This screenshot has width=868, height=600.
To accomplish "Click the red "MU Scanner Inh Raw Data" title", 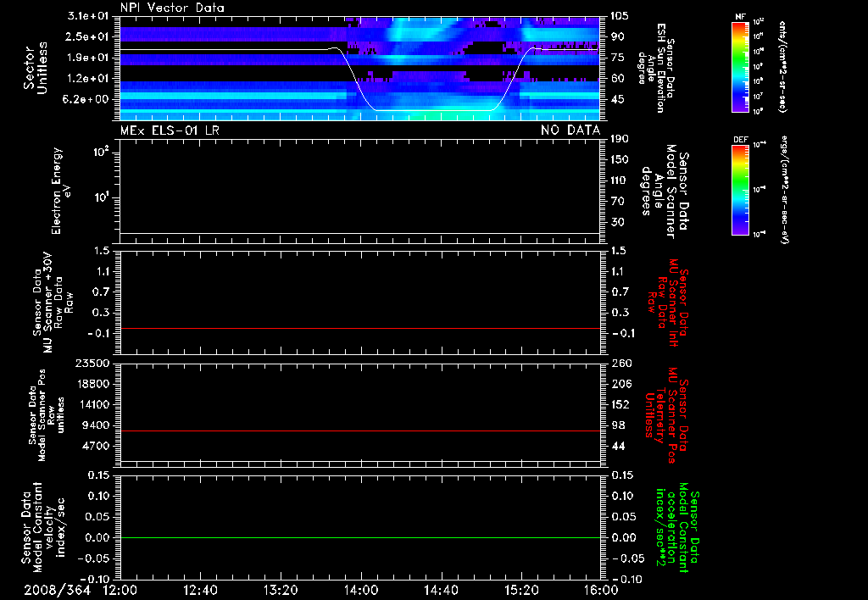I will (669, 303).
